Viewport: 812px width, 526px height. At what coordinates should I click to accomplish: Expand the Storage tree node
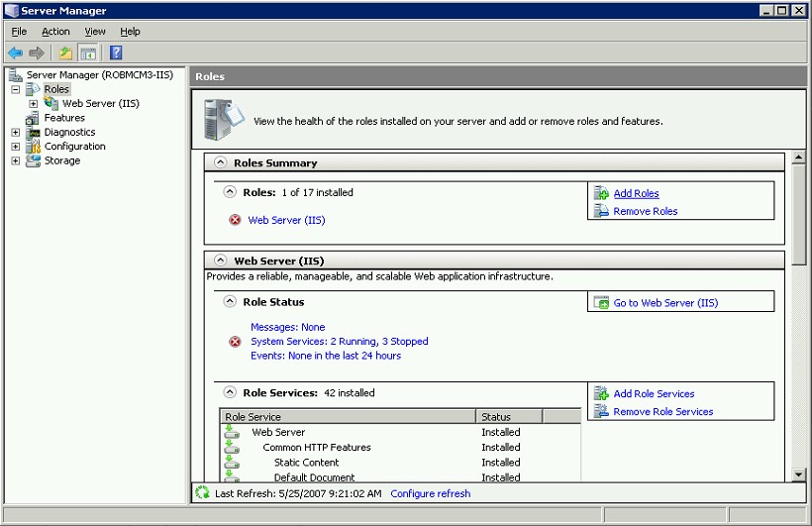coord(16,160)
